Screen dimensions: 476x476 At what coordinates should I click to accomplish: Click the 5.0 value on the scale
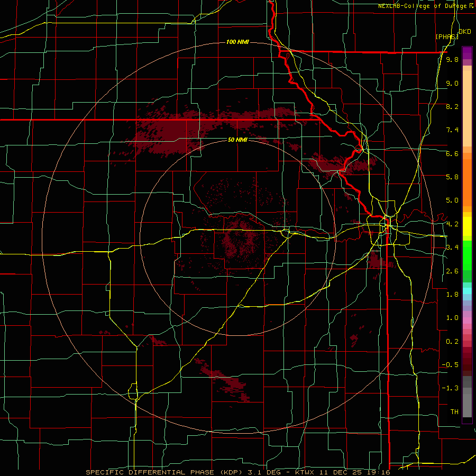[x=452, y=200]
